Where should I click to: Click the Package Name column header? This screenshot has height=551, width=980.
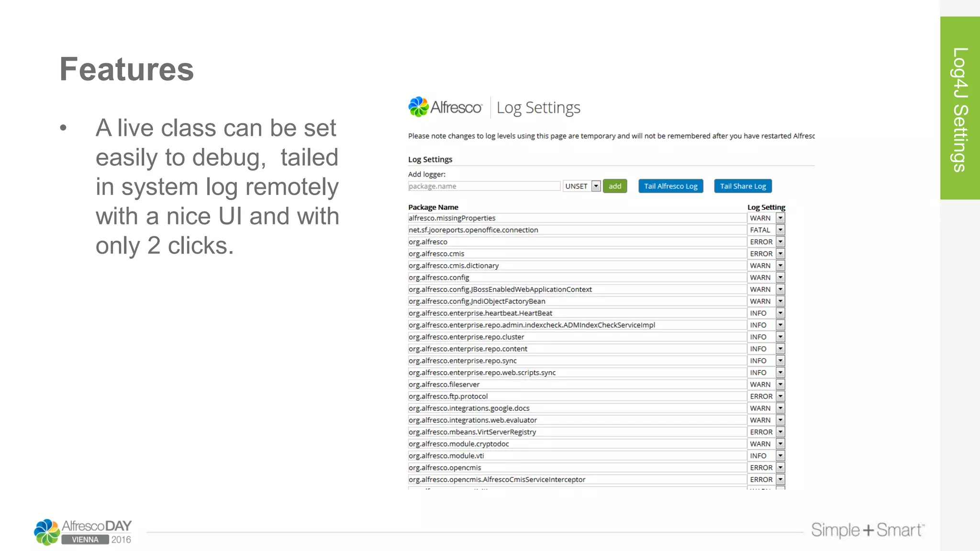(x=433, y=207)
